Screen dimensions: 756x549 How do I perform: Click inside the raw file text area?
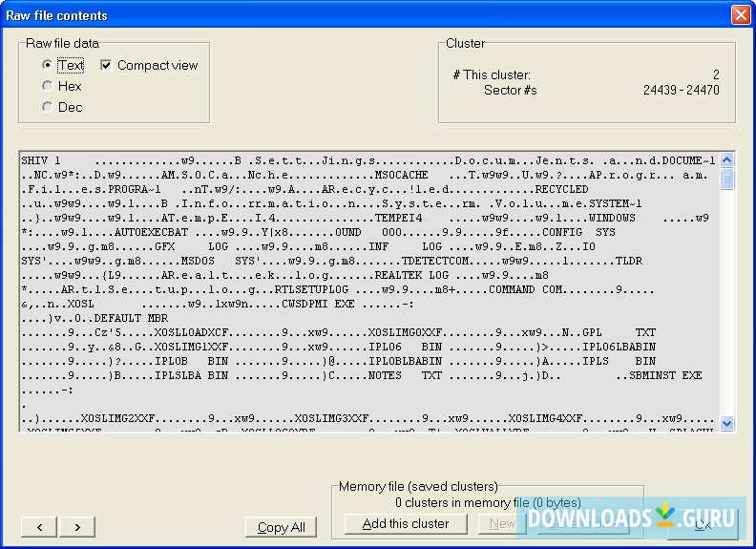pos(369,291)
